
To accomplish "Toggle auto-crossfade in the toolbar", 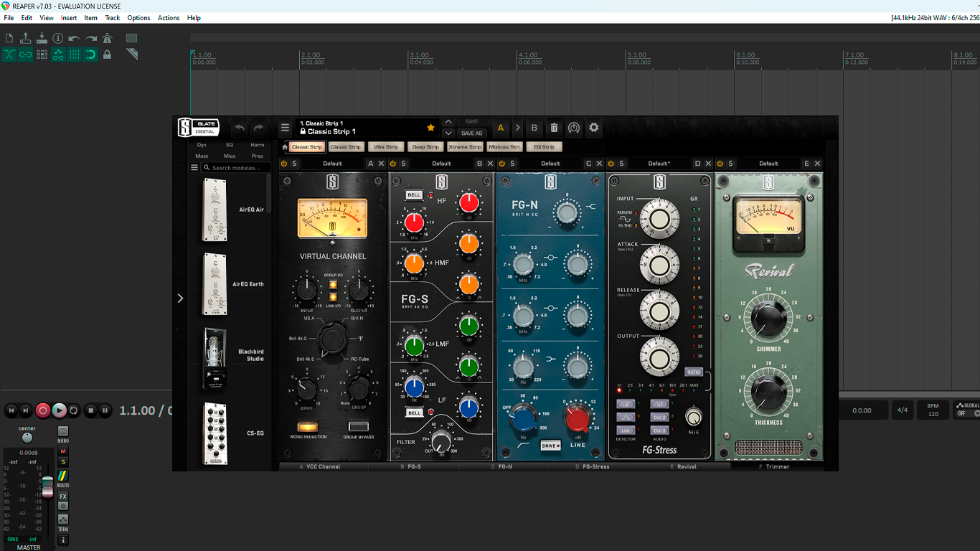I will [x=9, y=55].
